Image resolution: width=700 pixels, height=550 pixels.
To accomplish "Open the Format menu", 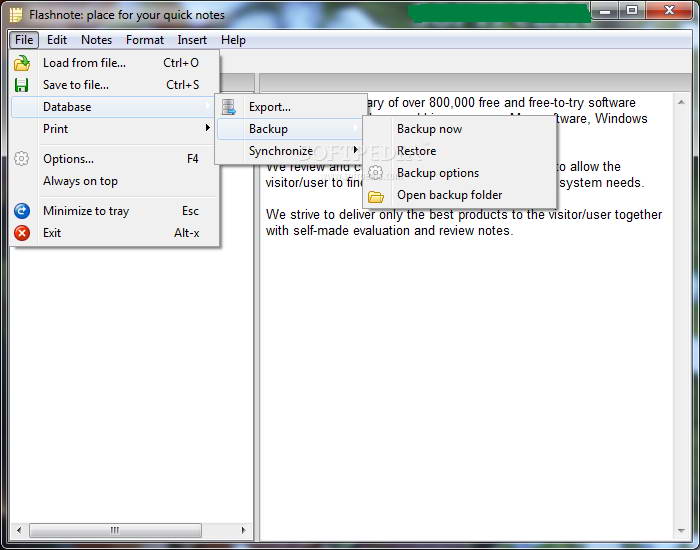I will point(145,40).
